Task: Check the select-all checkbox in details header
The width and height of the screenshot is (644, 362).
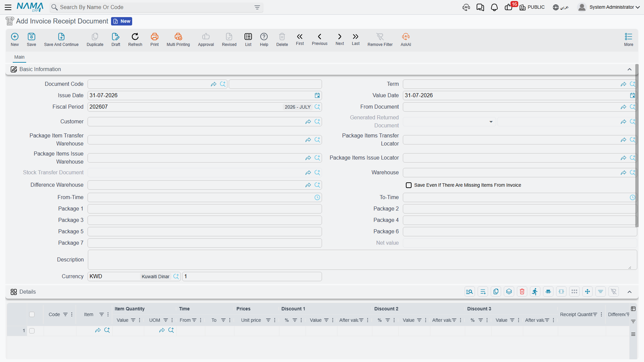Action: pyautogui.click(x=32, y=314)
